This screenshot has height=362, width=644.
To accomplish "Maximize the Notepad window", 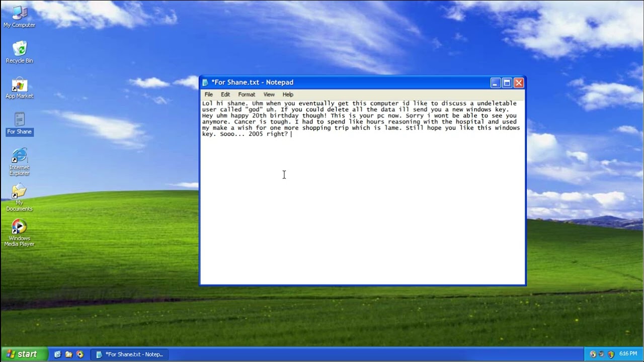I will tap(507, 83).
